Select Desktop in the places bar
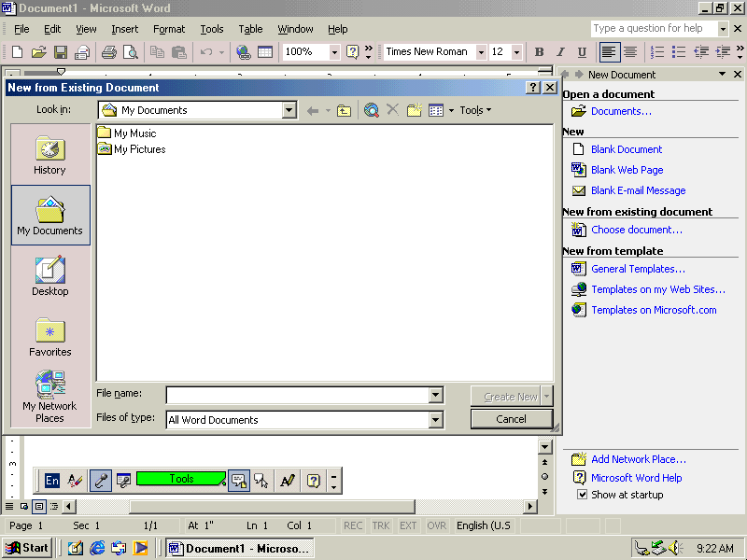This screenshot has width=747, height=560. pos(50,276)
